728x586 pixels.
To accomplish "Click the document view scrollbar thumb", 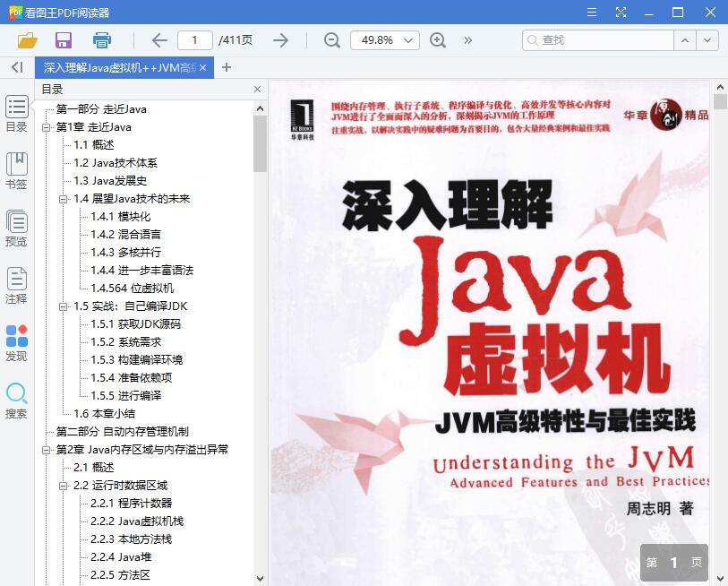I will coord(720,102).
